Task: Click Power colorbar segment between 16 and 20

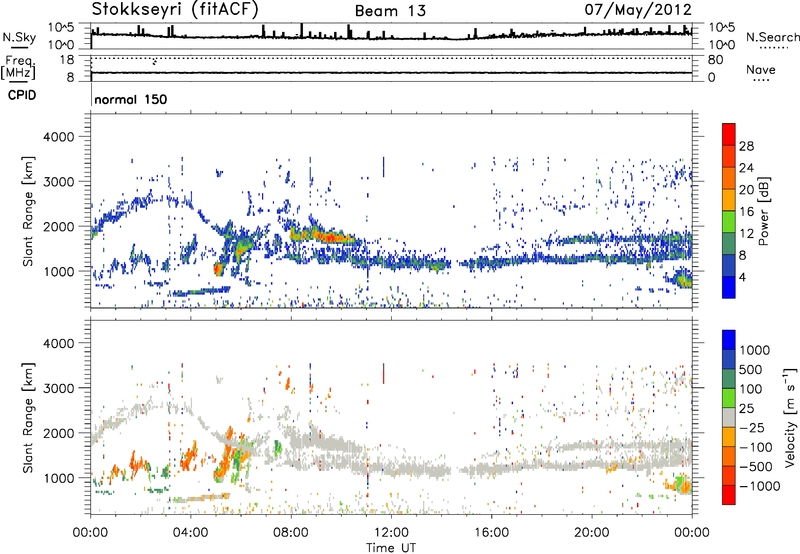Action: tap(729, 200)
